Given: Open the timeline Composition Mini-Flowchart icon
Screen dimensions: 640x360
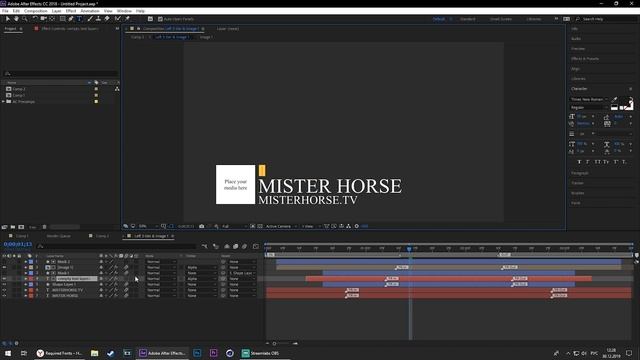Looking at the screenshot, I should tap(204, 246).
